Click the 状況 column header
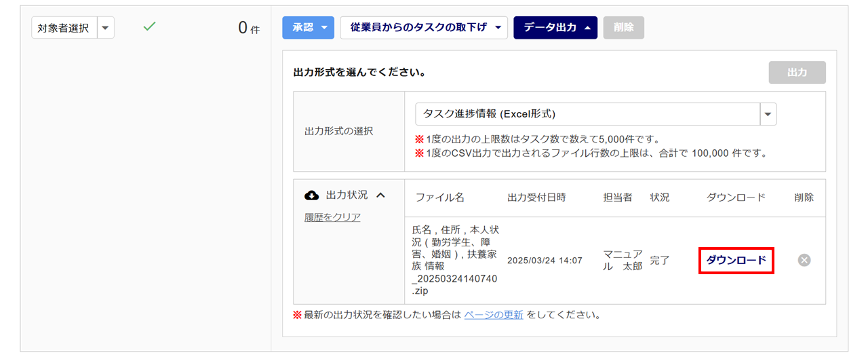The width and height of the screenshot is (868, 357). (660, 198)
